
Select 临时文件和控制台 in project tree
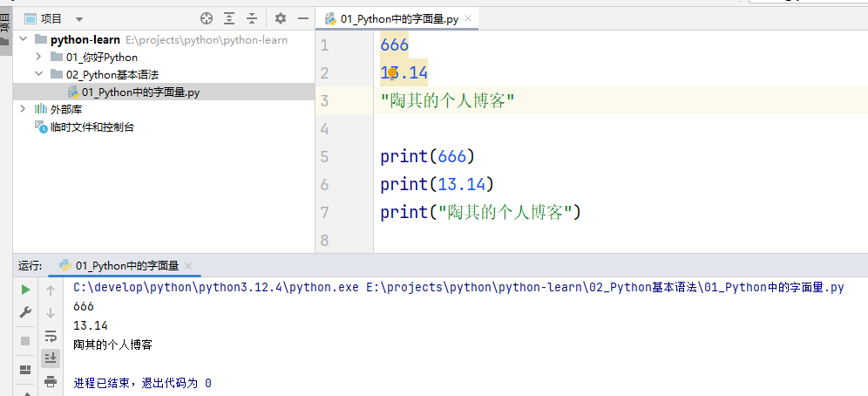[x=92, y=127]
